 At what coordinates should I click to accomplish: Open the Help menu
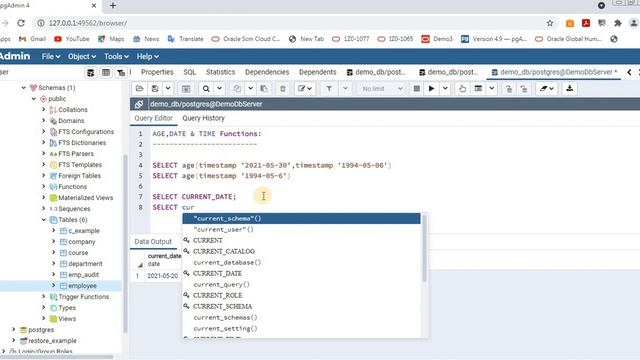point(147,57)
